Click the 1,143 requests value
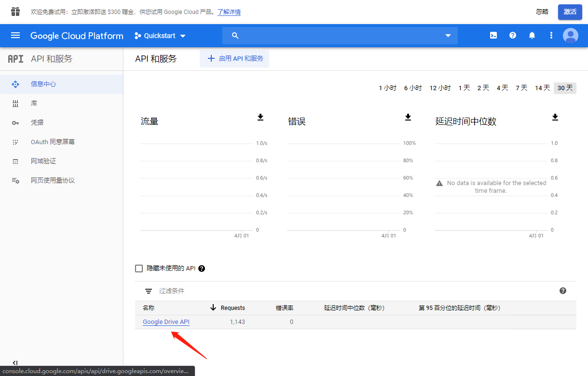 tap(237, 322)
